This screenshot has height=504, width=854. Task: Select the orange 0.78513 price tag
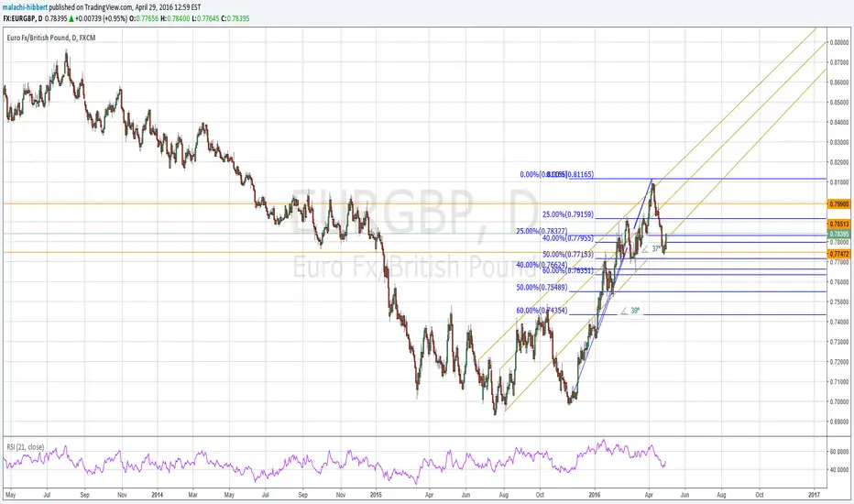[838, 224]
